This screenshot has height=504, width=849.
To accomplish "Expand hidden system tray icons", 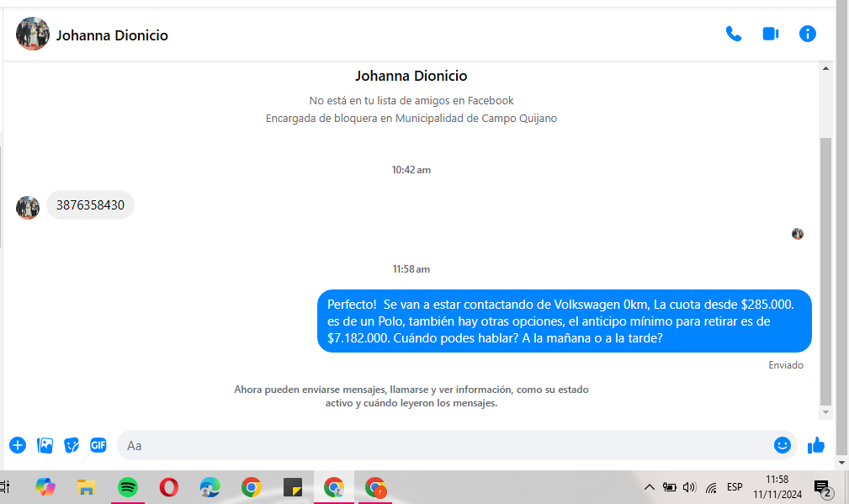I will (x=649, y=487).
